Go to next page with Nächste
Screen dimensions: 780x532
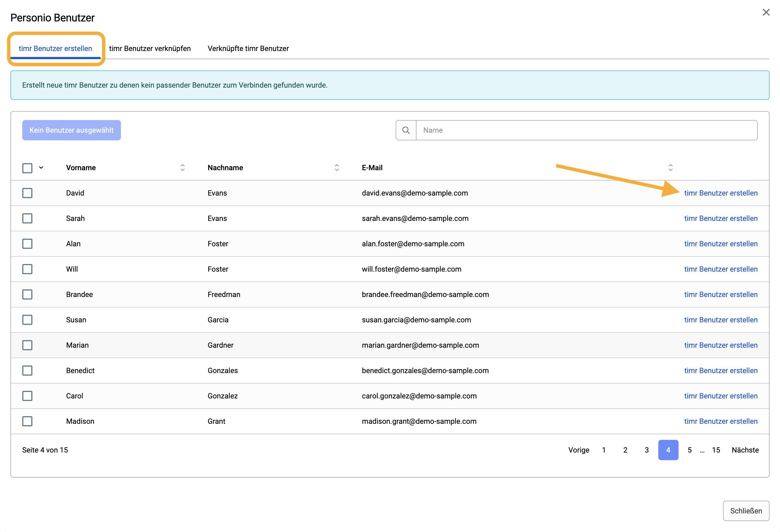click(x=745, y=450)
